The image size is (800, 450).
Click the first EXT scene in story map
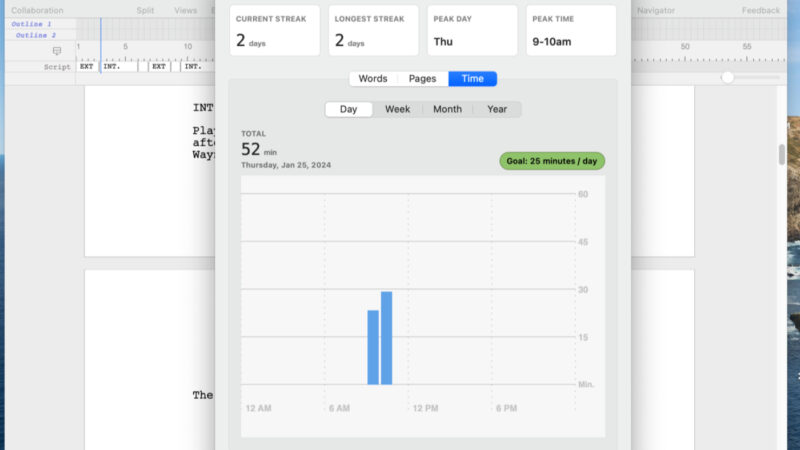coord(87,67)
